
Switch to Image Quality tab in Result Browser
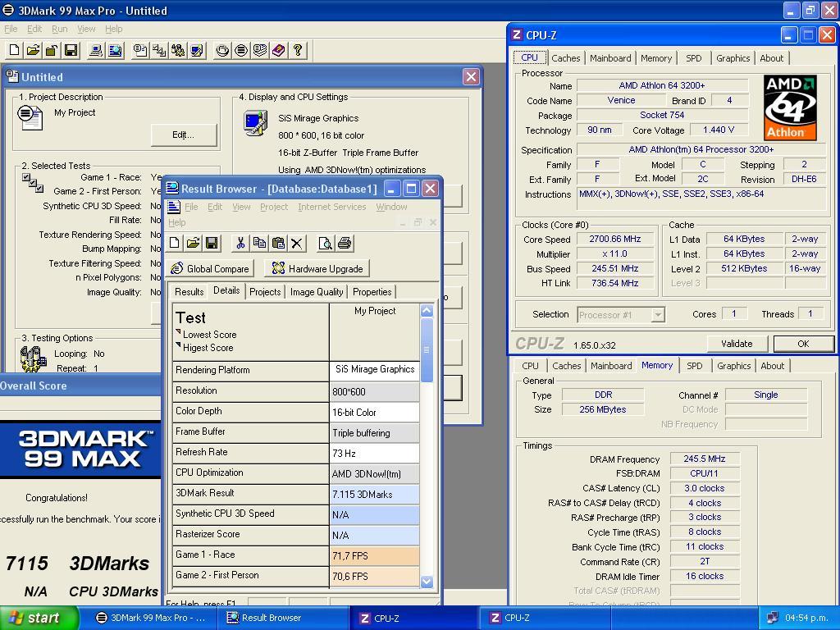point(317,292)
